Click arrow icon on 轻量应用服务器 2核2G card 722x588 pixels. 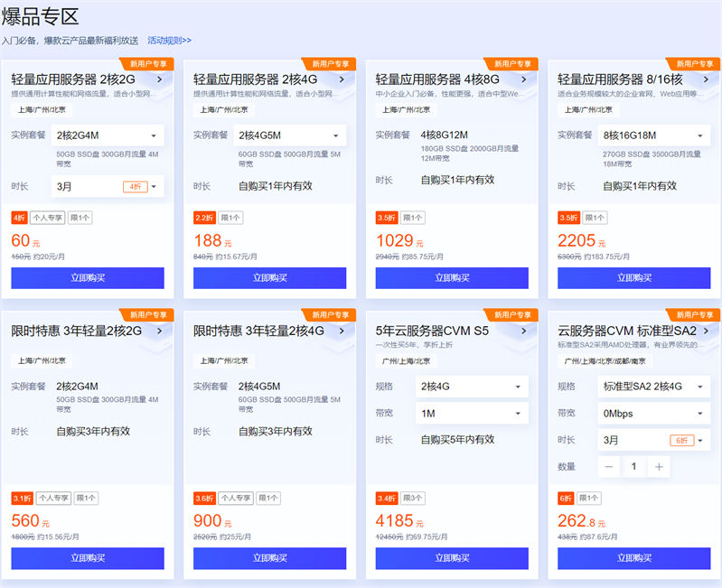pyautogui.click(x=160, y=79)
